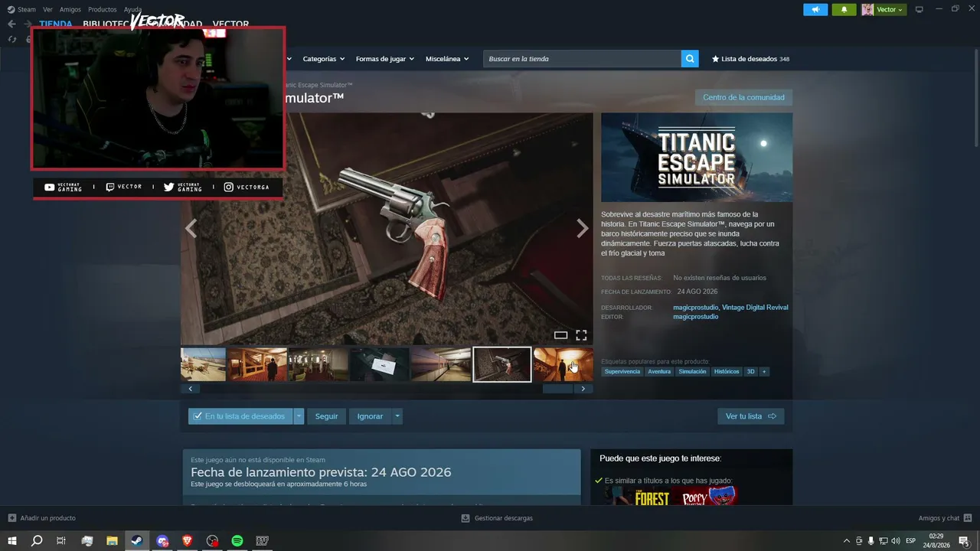Show more tags with the plus button
The width and height of the screenshot is (980, 551).
(763, 371)
